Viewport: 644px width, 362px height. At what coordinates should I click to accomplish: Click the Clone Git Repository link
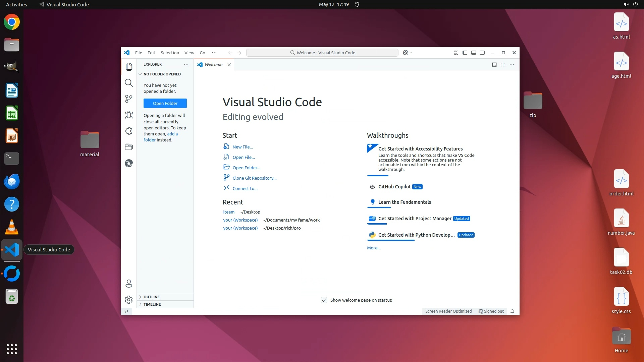click(254, 178)
